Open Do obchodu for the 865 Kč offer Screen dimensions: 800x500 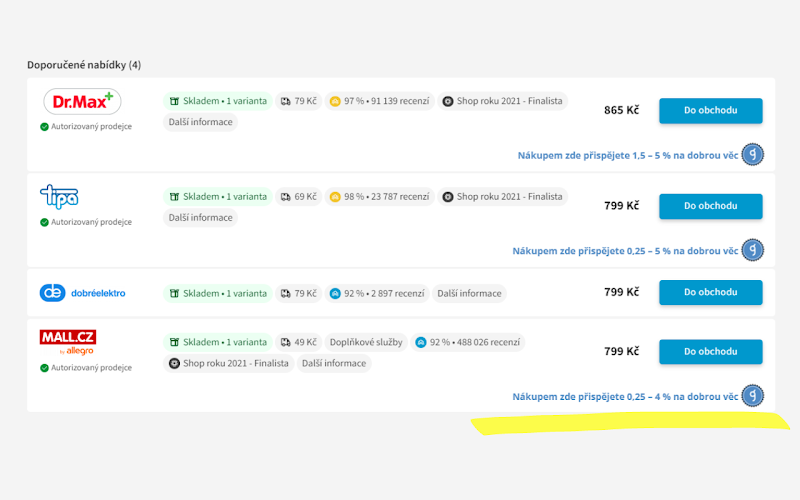pyautogui.click(x=711, y=110)
